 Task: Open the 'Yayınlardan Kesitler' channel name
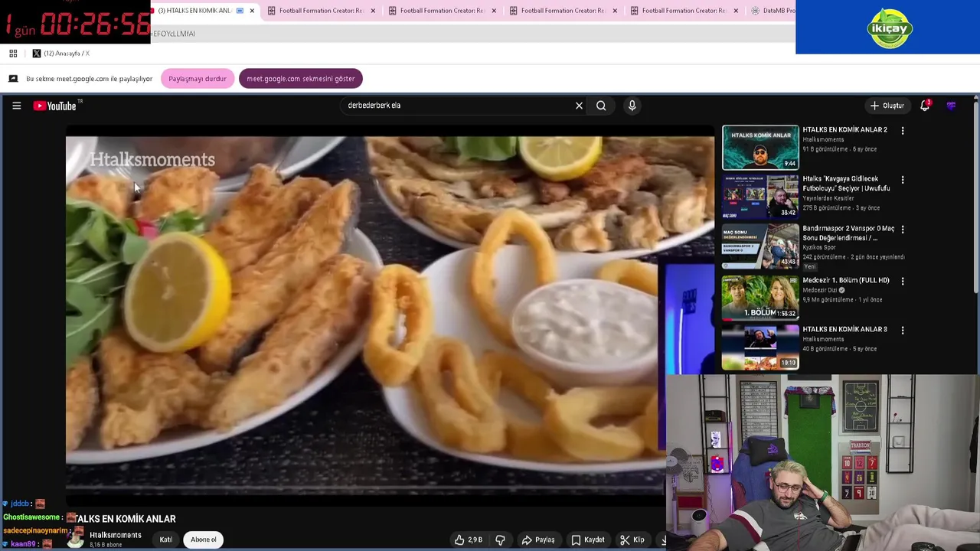[828, 198]
